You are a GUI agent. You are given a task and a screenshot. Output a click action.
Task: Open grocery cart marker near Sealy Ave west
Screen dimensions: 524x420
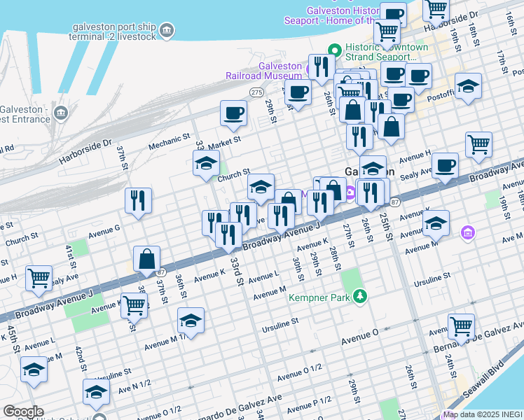pyautogui.click(x=39, y=281)
